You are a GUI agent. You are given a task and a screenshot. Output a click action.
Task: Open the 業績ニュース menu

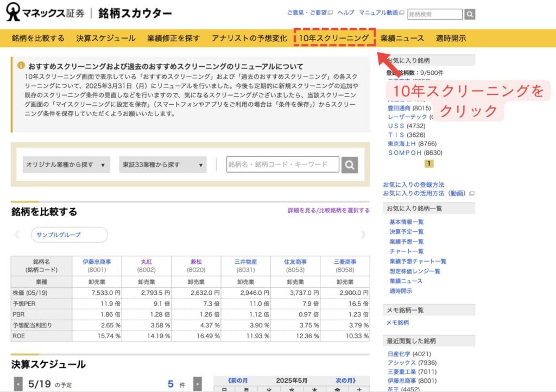tap(402, 39)
